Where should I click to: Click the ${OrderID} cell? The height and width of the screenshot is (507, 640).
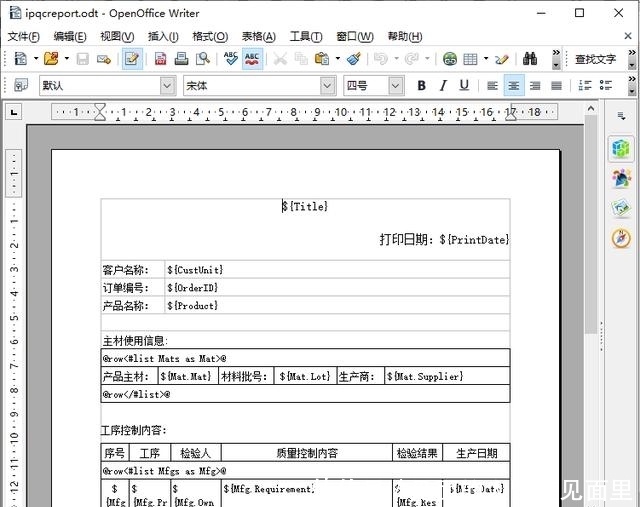tap(337, 288)
